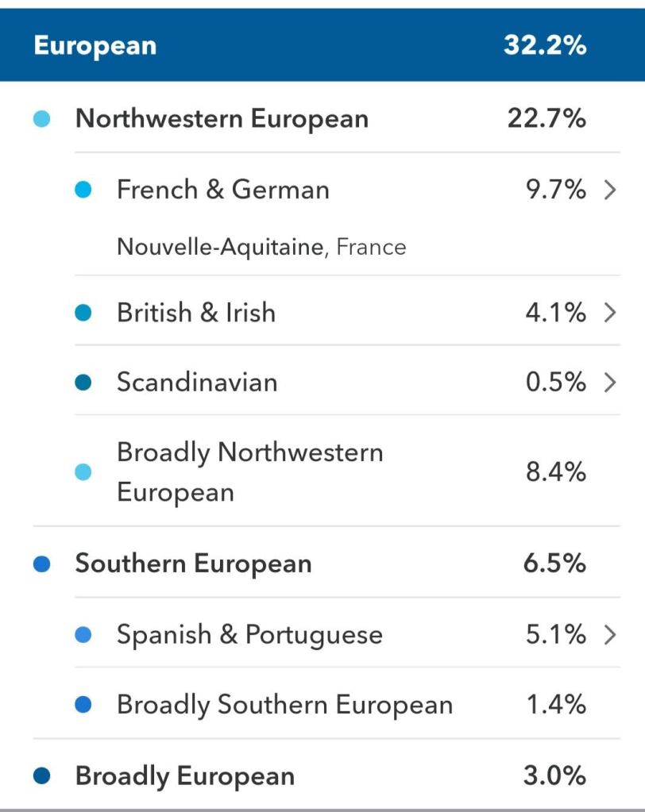Click the Broadly Northwestern European color dot
Viewport: 645px width, 812px height.
83,472
